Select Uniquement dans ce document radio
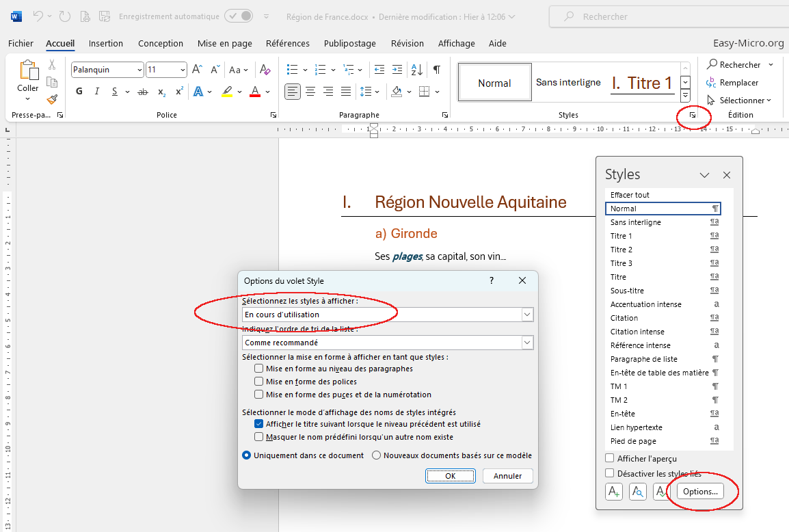Image resolution: width=789 pixels, height=532 pixels. (247, 455)
